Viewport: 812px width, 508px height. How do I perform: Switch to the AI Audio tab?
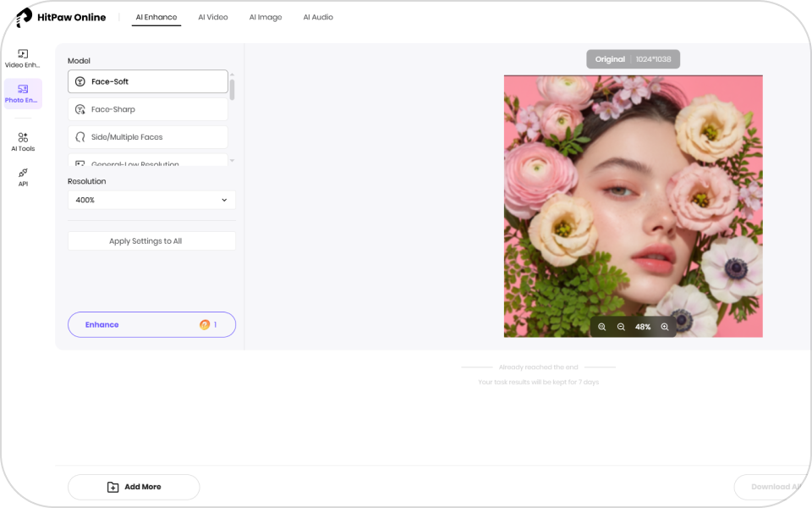click(x=318, y=17)
